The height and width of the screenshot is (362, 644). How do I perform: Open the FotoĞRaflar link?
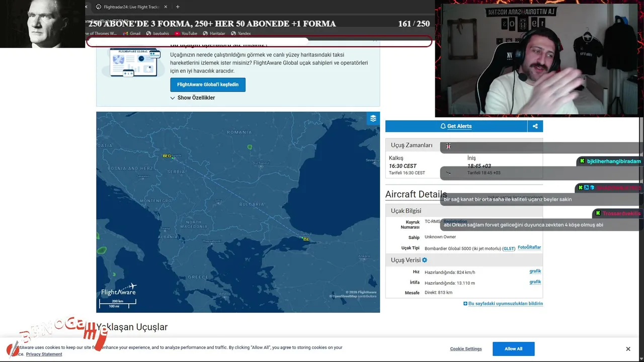pos(529,247)
